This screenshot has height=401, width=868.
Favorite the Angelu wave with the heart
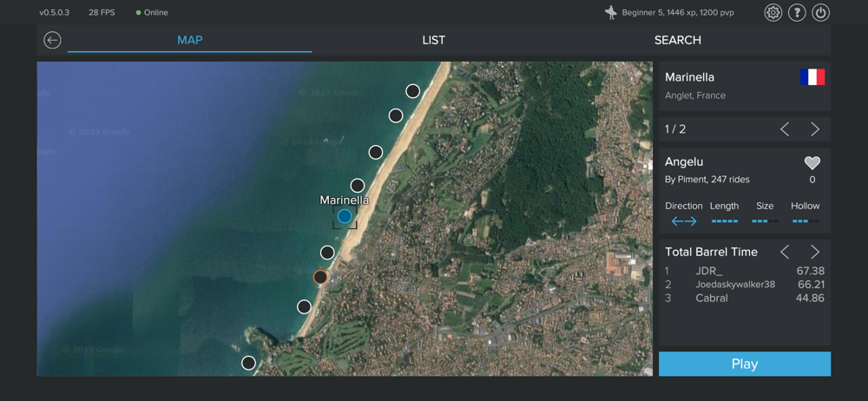812,163
